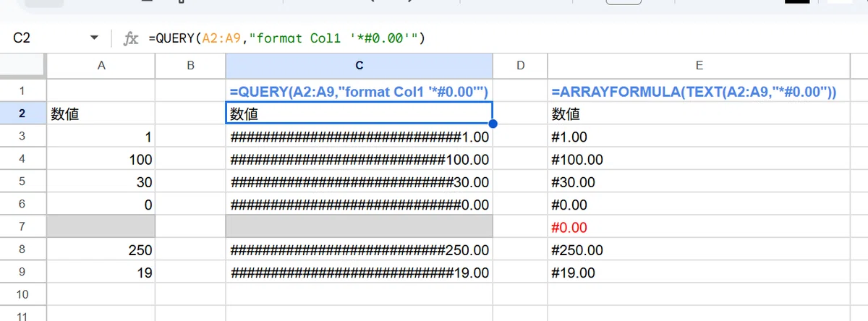
Task: Click column C cell ending in 30.00
Action: 359,181
